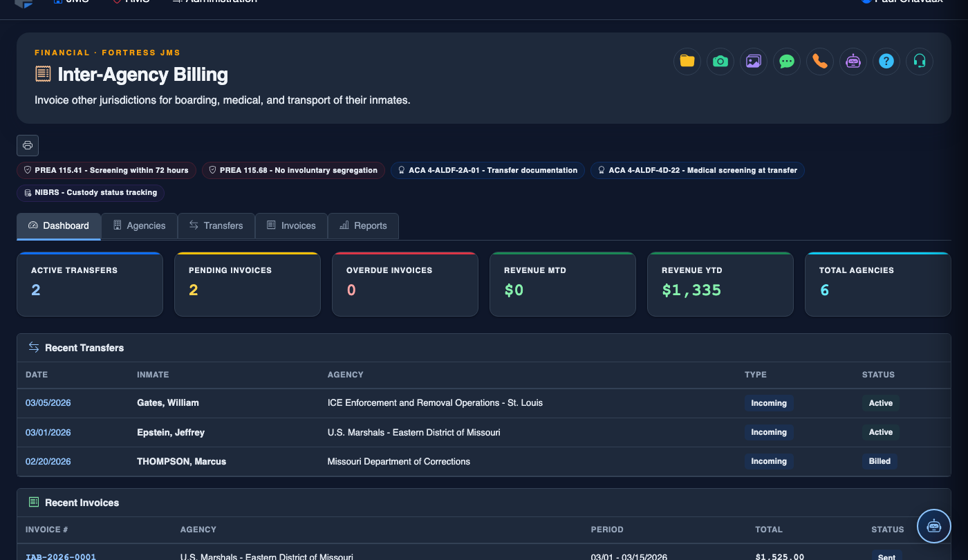Click the PREA 115.41 screening compliance badge
This screenshot has width=968, height=560.
pyautogui.click(x=106, y=170)
